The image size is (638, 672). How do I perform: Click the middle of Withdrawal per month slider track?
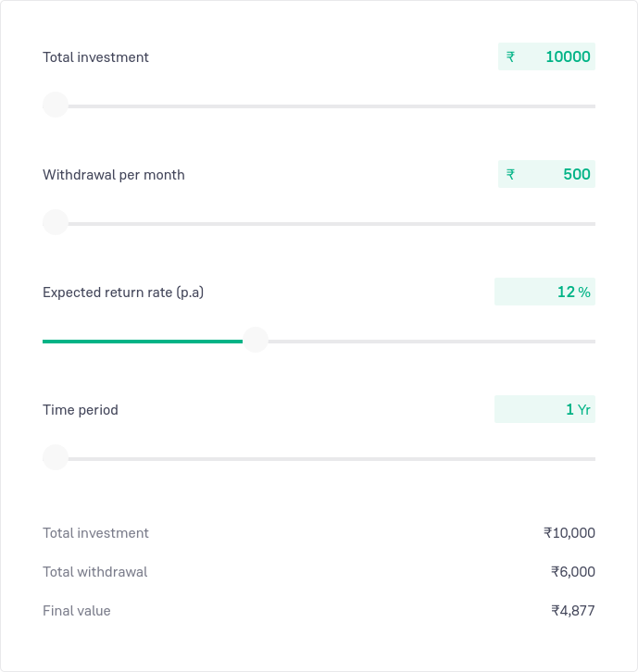(x=319, y=223)
